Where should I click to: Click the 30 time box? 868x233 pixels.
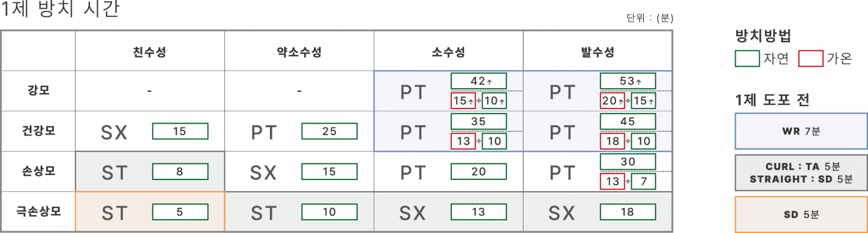pyautogui.click(x=627, y=162)
